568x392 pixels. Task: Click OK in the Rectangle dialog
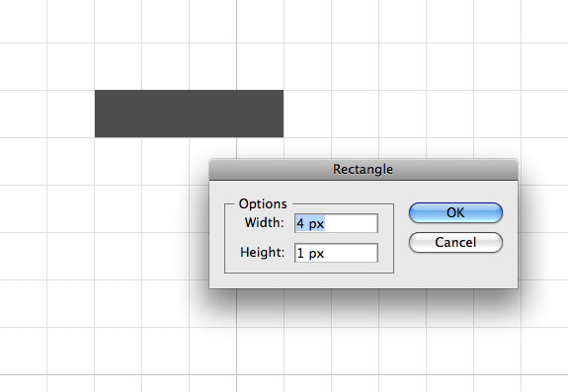[x=455, y=213]
